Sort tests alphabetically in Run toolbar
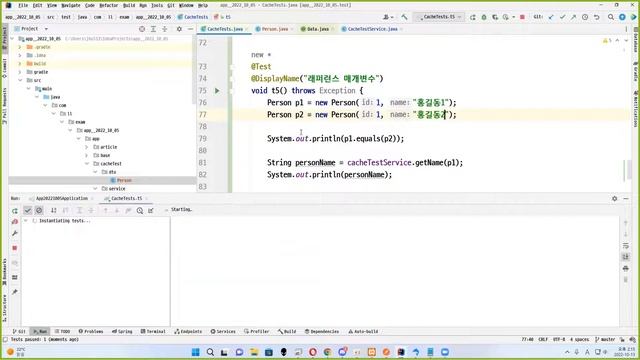640x360 pixels. pyautogui.click(x=53, y=210)
